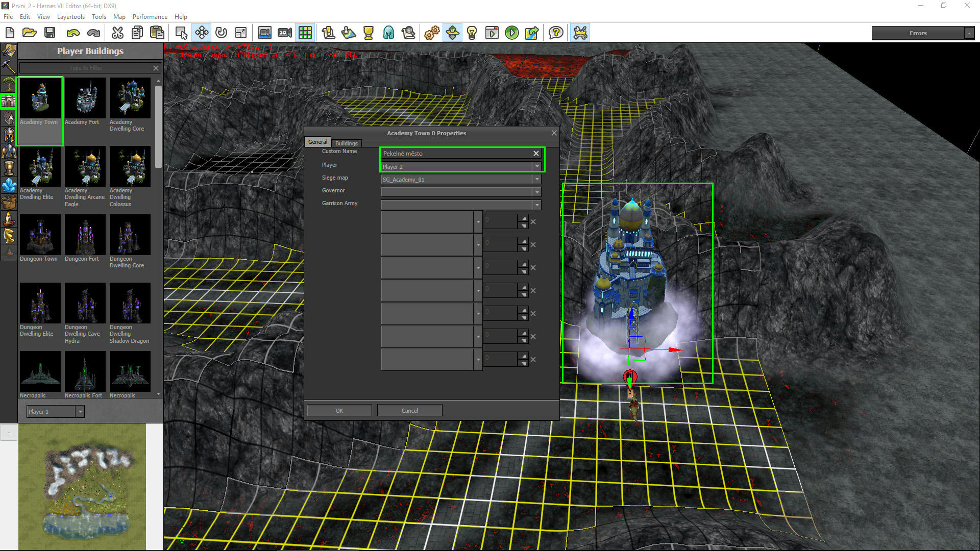Open the goblet artifacts category in sidebar
Screen dimensions: 980x551
(9, 168)
